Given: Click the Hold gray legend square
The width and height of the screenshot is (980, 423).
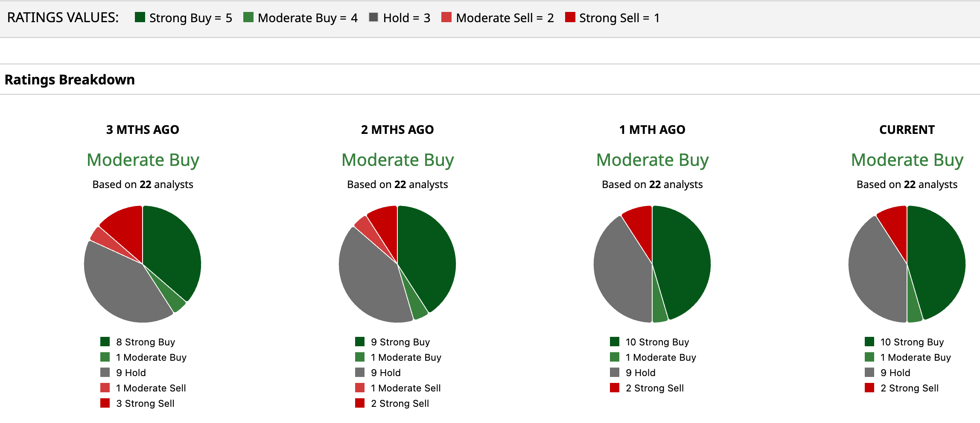Looking at the screenshot, I should [373, 17].
